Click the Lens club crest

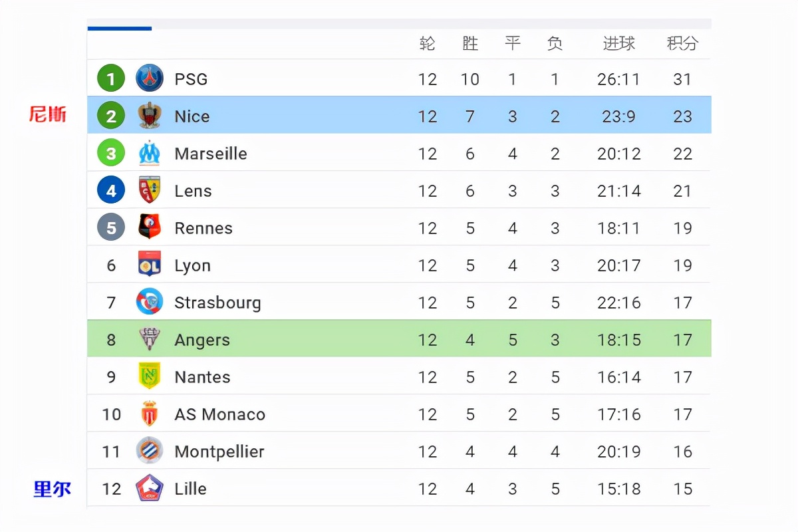150,190
